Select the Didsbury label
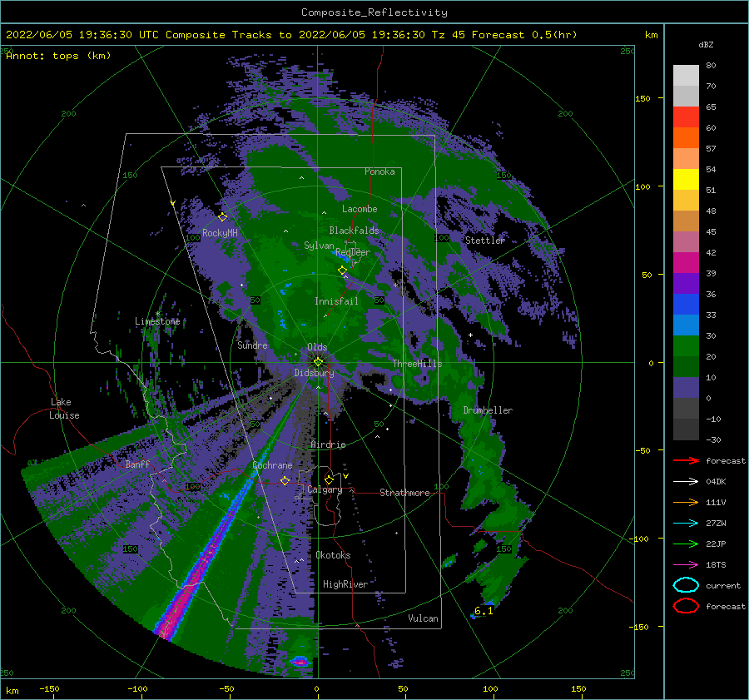The height and width of the screenshot is (700, 749). 314,373
